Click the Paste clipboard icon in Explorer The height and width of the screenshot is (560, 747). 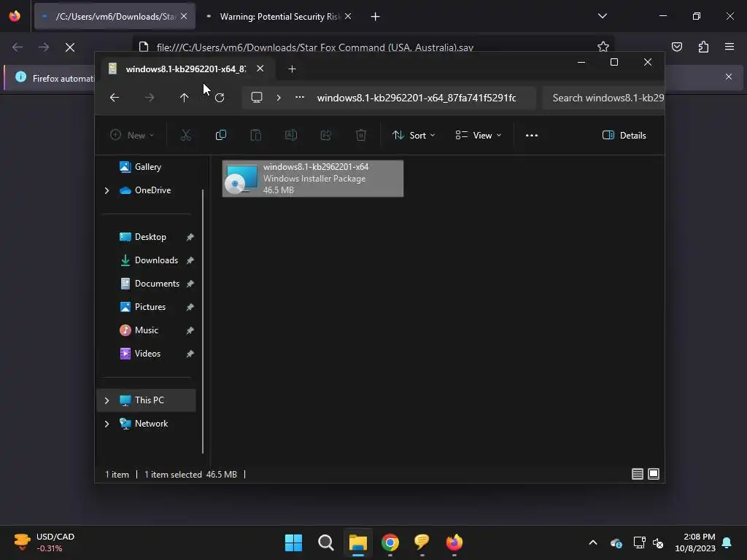coord(256,135)
